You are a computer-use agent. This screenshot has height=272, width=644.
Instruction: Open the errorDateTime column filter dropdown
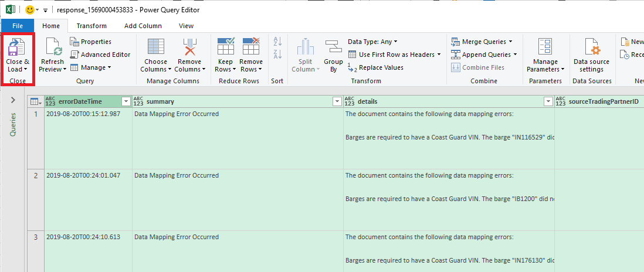tap(126, 101)
